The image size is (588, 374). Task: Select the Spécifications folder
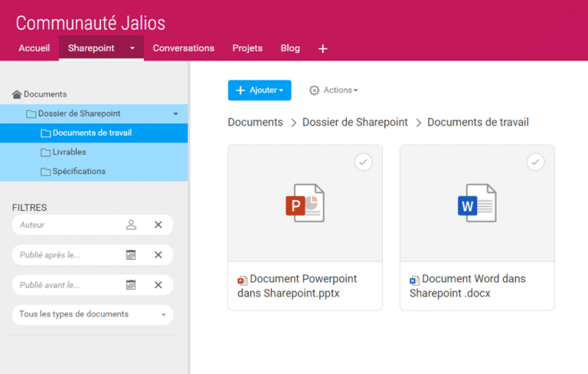coord(93,172)
